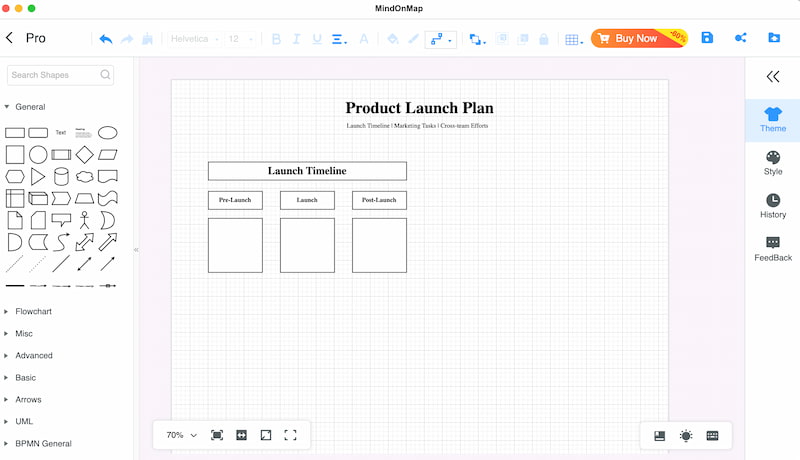
Task: Click the undo arrow in toolbar
Action: [x=106, y=39]
